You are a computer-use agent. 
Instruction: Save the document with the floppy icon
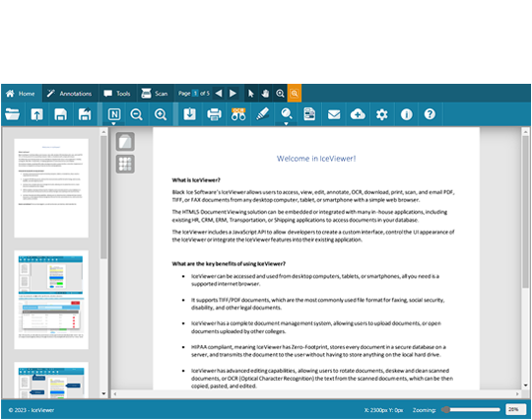point(61,114)
